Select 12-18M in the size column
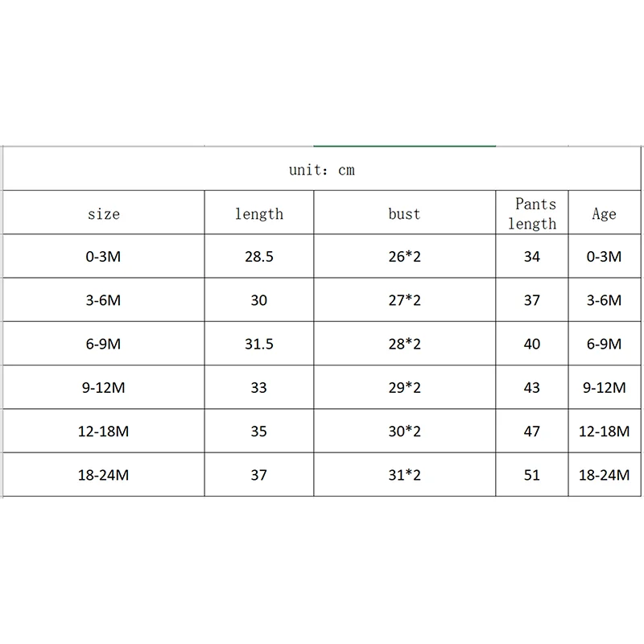Screen dimensions: 644x644 coord(104,431)
